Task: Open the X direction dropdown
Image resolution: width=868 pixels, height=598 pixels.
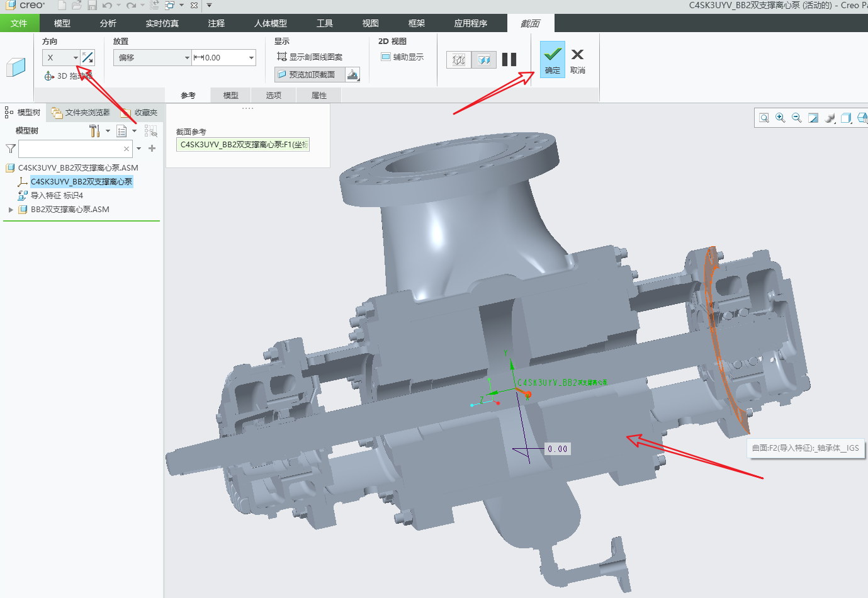Action: [x=76, y=58]
